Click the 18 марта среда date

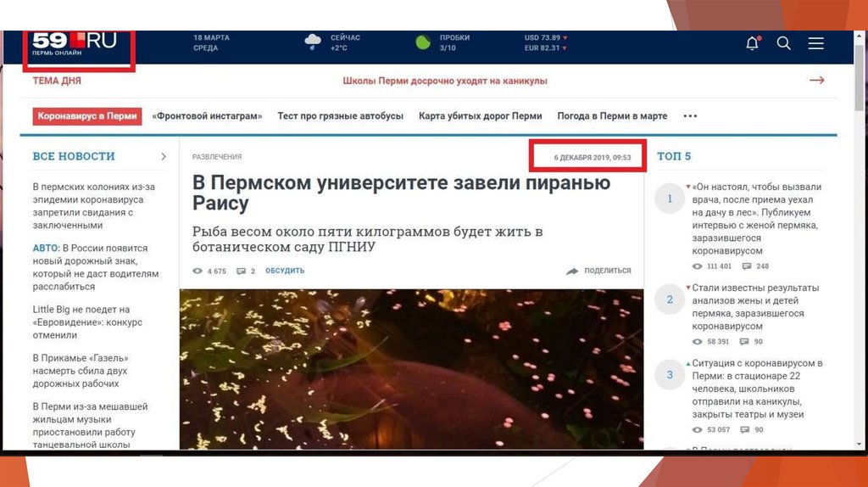tap(211, 42)
